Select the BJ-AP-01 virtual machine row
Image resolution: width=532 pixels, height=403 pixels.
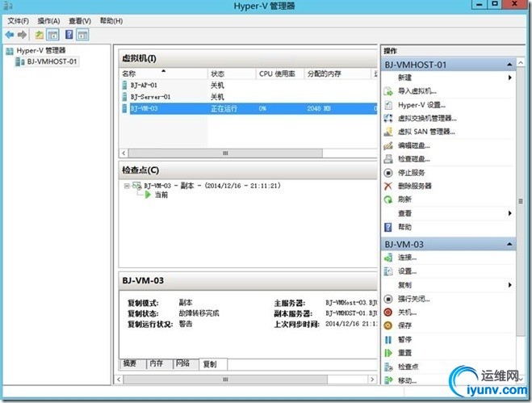point(248,86)
